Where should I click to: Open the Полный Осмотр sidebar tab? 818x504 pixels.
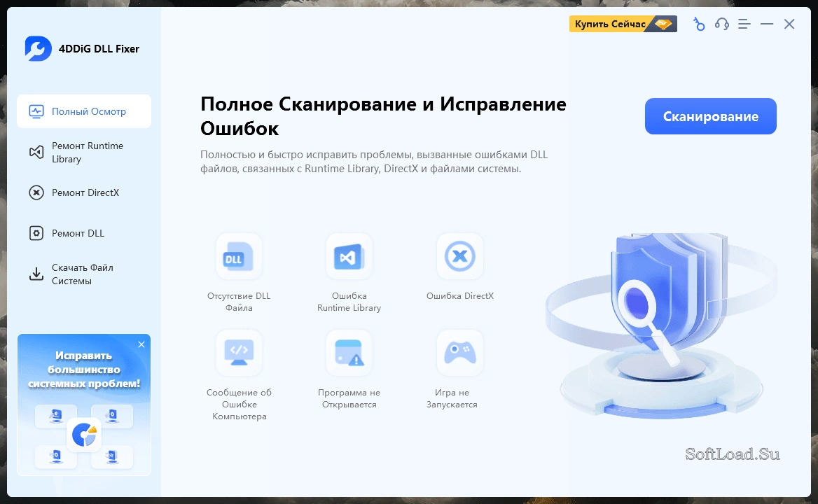click(x=84, y=111)
